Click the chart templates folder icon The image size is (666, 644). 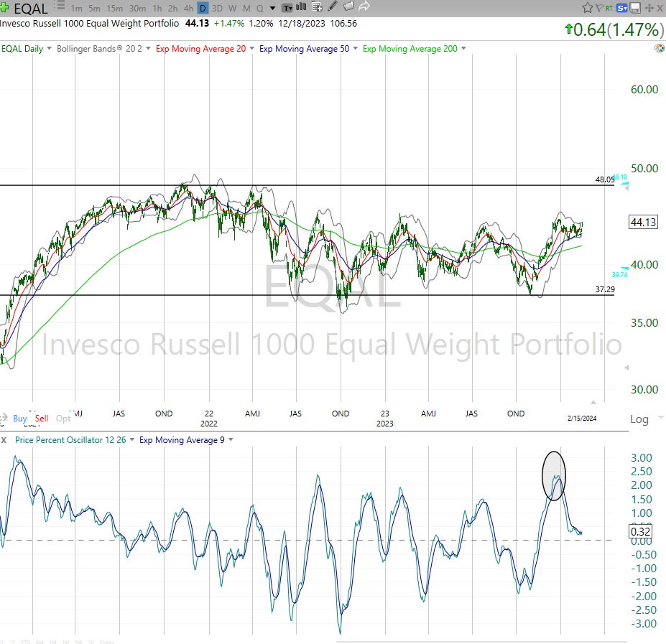tap(348, 6)
